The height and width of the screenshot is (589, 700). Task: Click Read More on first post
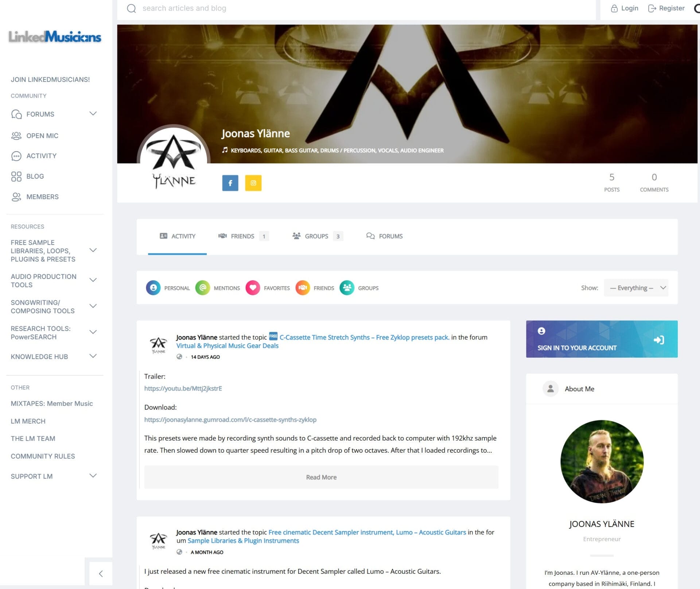coord(321,477)
